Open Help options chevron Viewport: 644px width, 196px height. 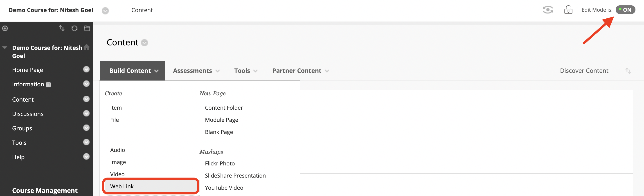[86, 156]
